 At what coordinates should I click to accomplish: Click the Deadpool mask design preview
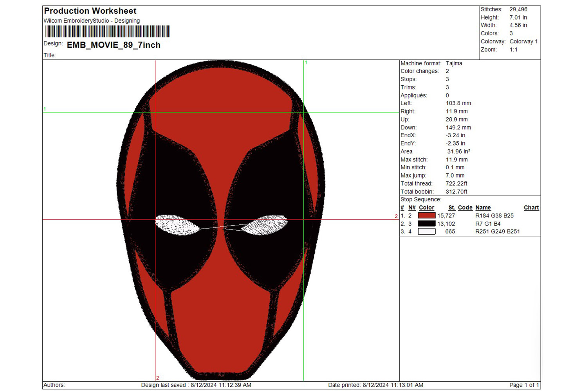pyautogui.click(x=221, y=220)
